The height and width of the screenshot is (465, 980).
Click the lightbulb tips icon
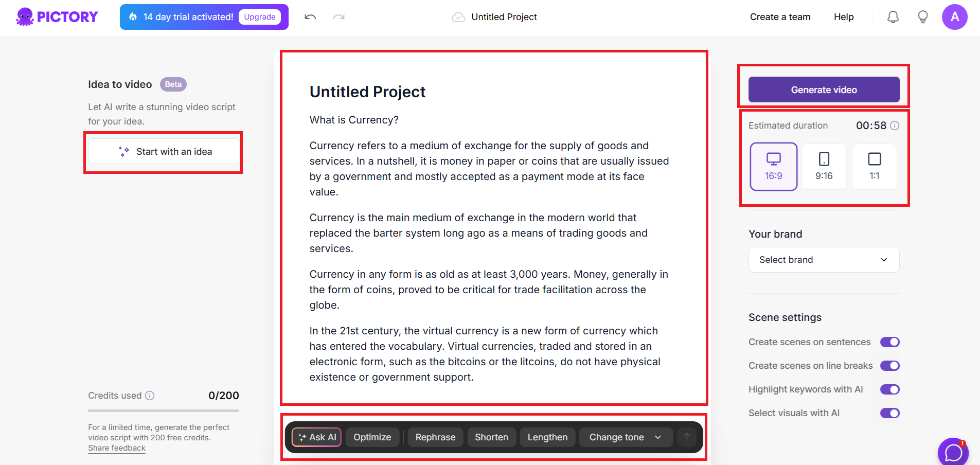pyautogui.click(x=923, y=17)
